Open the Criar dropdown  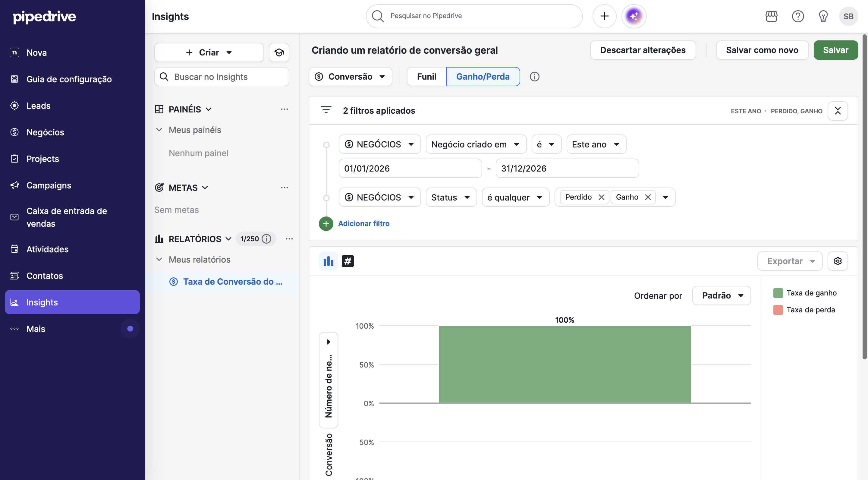[209, 52]
